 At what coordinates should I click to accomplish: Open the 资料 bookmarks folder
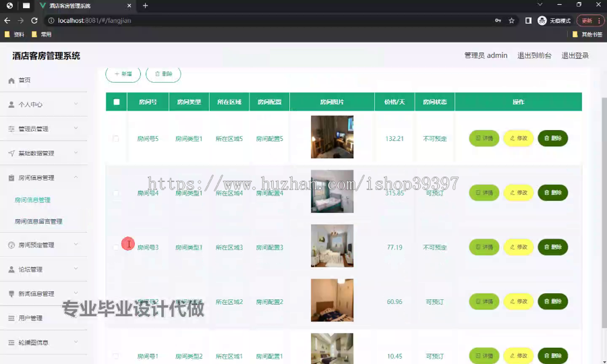pyautogui.click(x=14, y=34)
